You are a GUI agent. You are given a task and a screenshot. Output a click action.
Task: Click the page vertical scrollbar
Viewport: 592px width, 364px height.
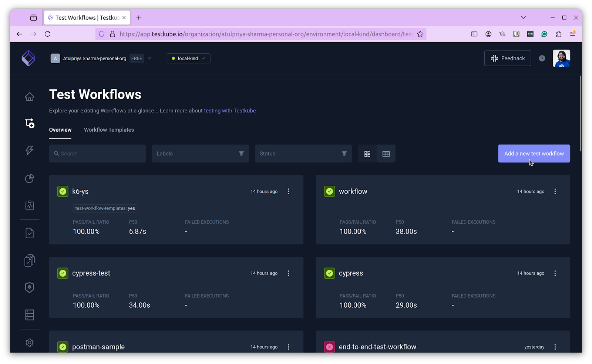581,114
